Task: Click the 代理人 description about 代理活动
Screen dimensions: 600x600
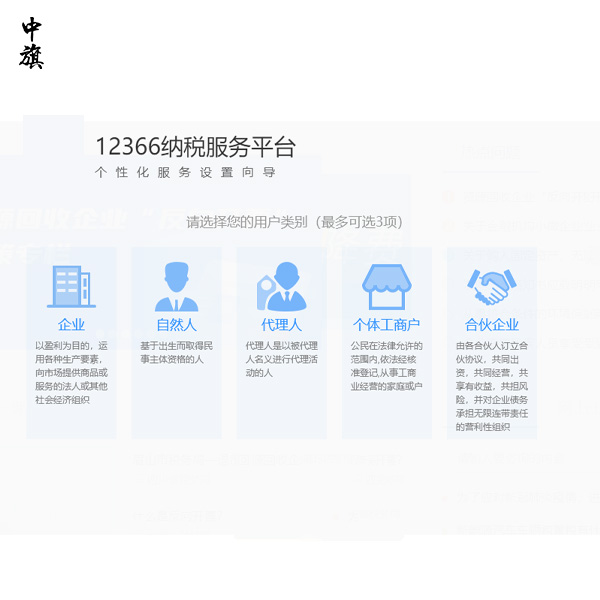Action: pyautogui.click(x=281, y=359)
